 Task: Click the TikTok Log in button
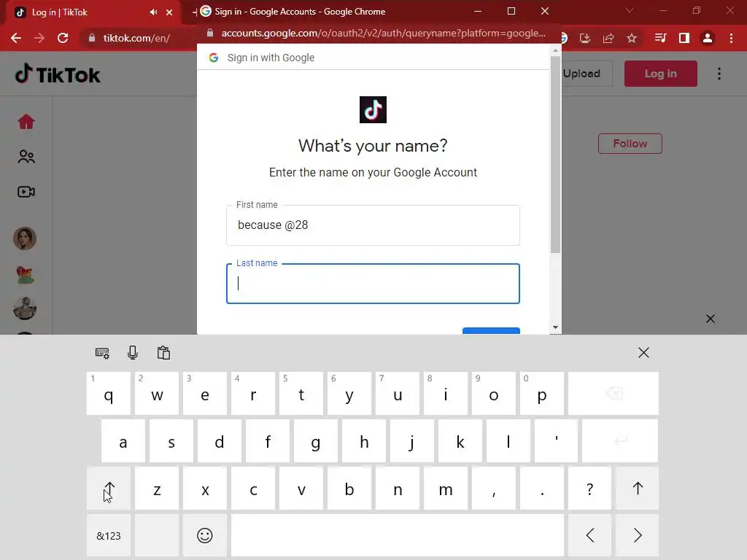point(661,74)
